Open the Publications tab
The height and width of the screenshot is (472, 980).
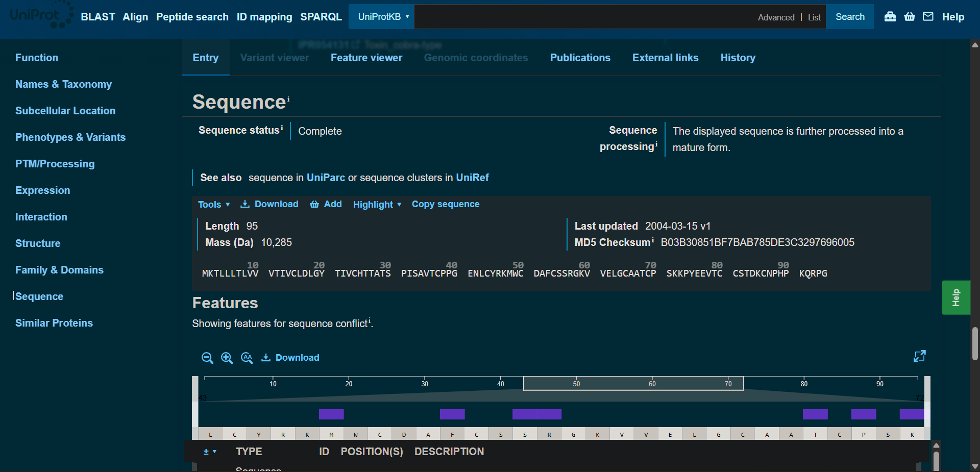click(x=580, y=58)
